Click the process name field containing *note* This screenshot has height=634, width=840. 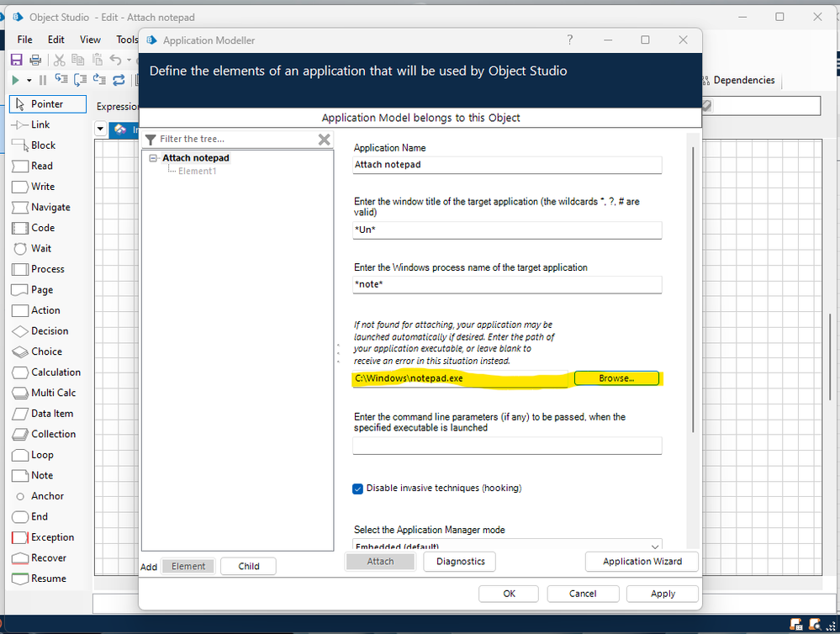click(x=507, y=284)
